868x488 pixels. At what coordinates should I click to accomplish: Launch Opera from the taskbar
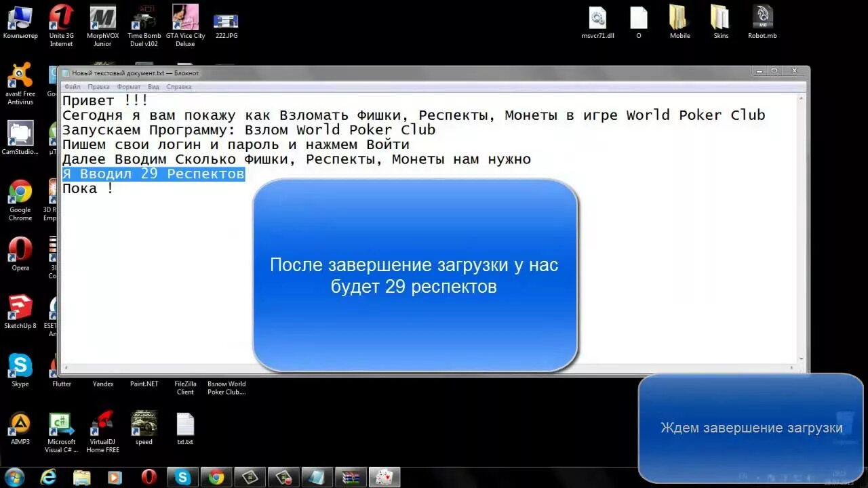click(x=149, y=477)
